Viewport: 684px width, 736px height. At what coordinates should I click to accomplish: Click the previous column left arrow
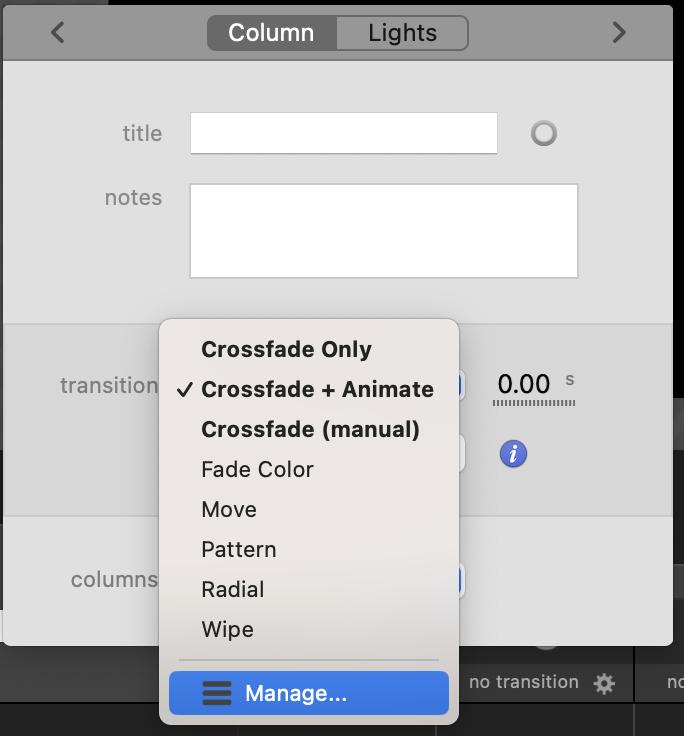[x=58, y=33]
